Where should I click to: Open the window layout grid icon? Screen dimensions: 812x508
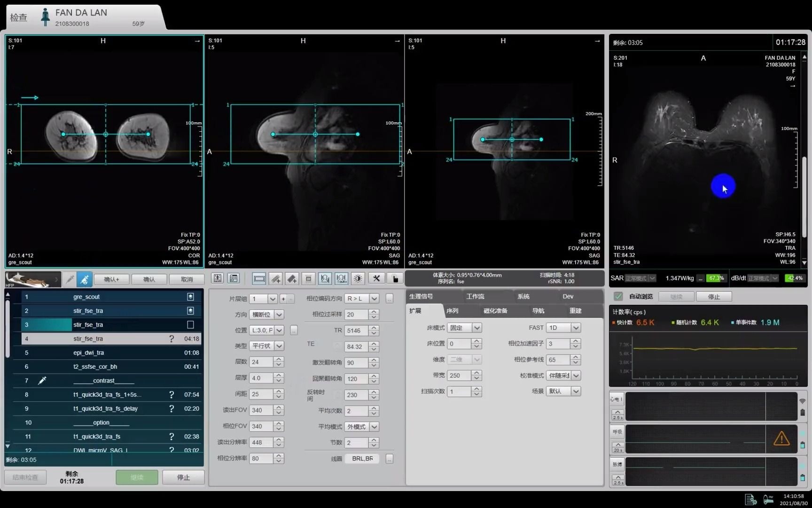click(234, 278)
